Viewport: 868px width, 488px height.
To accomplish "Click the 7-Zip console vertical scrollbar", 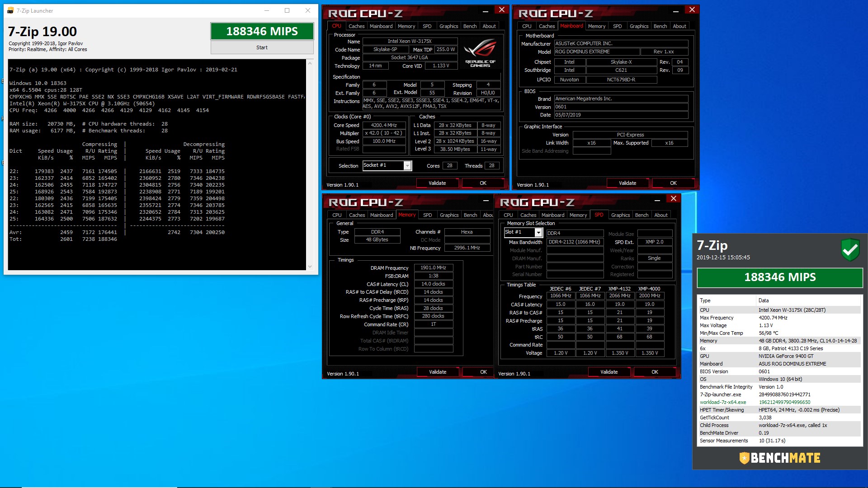I will [x=310, y=165].
